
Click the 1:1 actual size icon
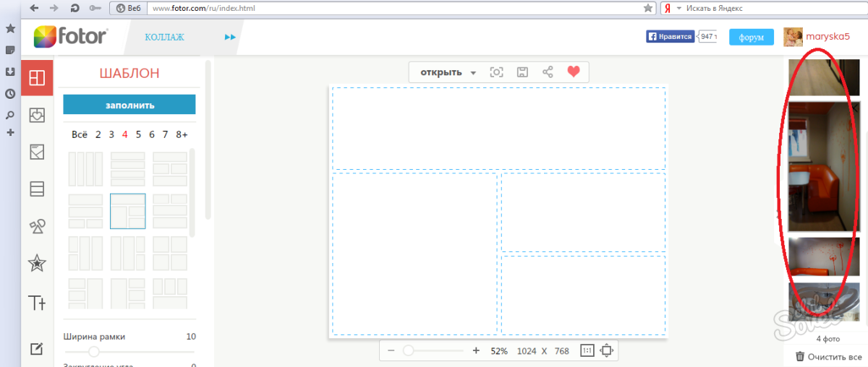coord(587,350)
